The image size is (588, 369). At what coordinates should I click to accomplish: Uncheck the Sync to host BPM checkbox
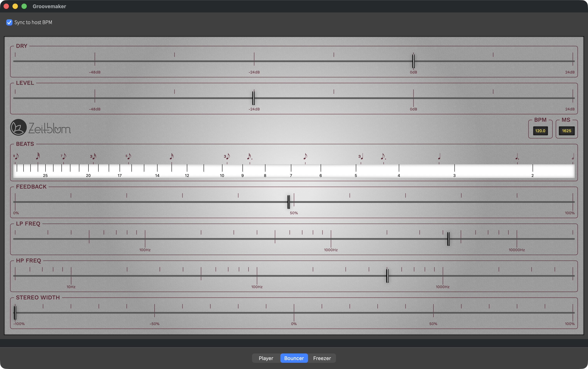tap(9, 22)
